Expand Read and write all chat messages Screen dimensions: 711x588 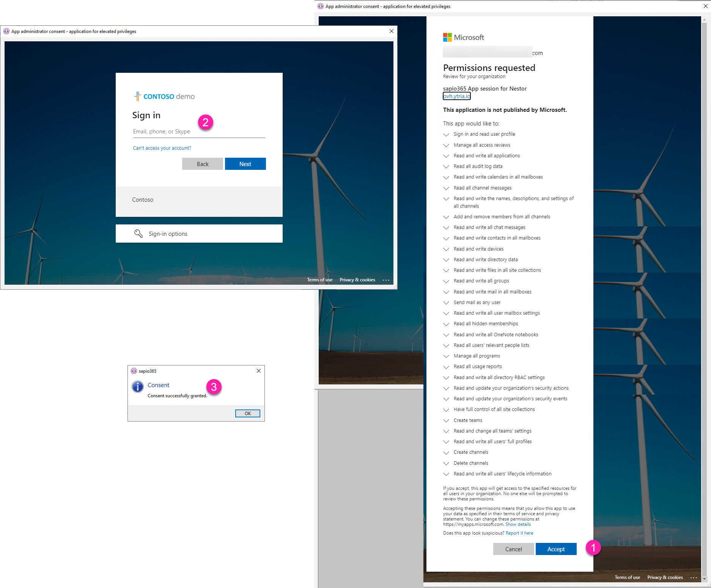(x=446, y=227)
